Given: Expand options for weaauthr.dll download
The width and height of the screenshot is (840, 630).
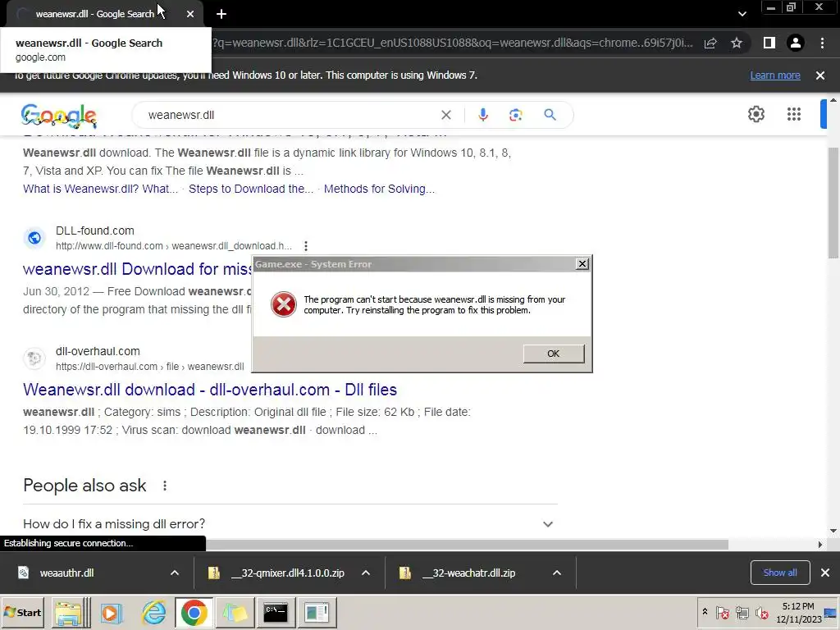Looking at the screenshot, I should coord(175,573).
